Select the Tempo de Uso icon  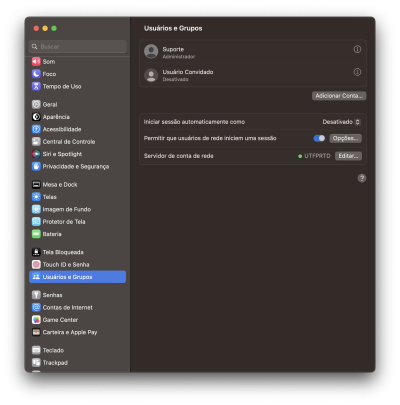pos(36,86)
